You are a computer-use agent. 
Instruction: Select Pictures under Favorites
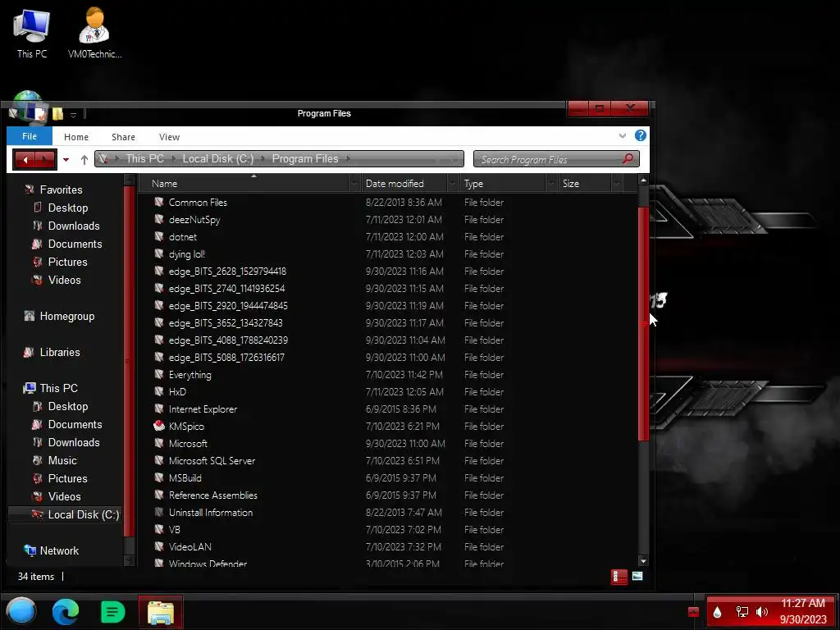(67, 262)
